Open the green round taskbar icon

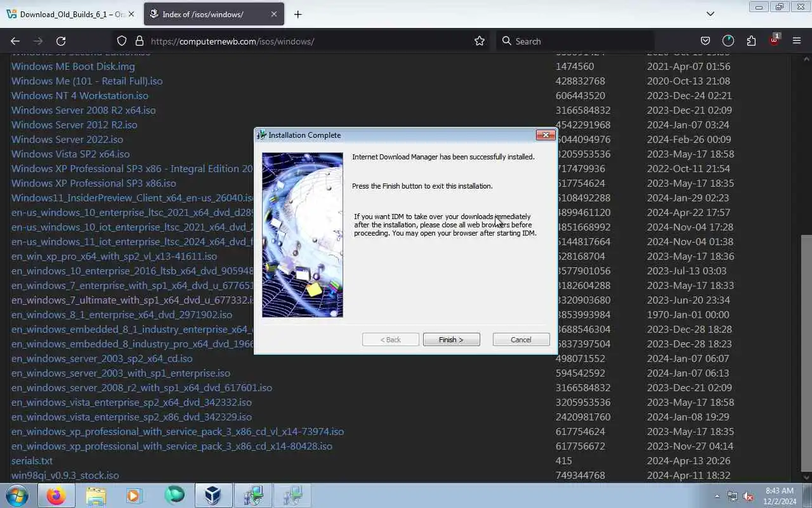(x=174, y=495)
